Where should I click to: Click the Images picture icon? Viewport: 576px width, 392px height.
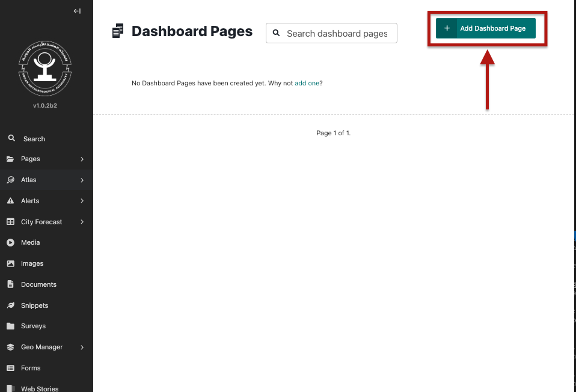11,263
